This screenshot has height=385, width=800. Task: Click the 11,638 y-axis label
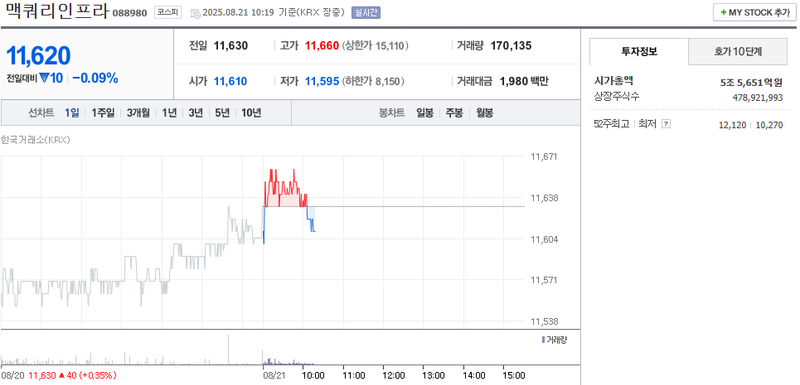[543, 198]
